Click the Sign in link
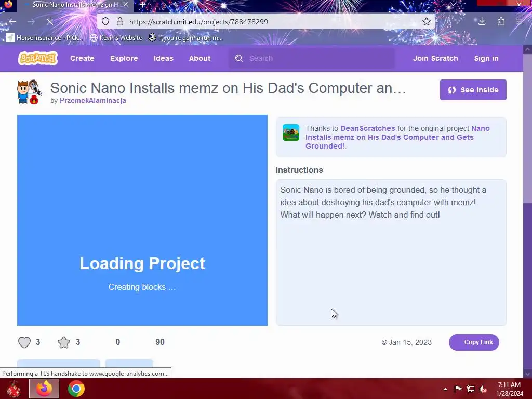 click(x=486, y=58)
